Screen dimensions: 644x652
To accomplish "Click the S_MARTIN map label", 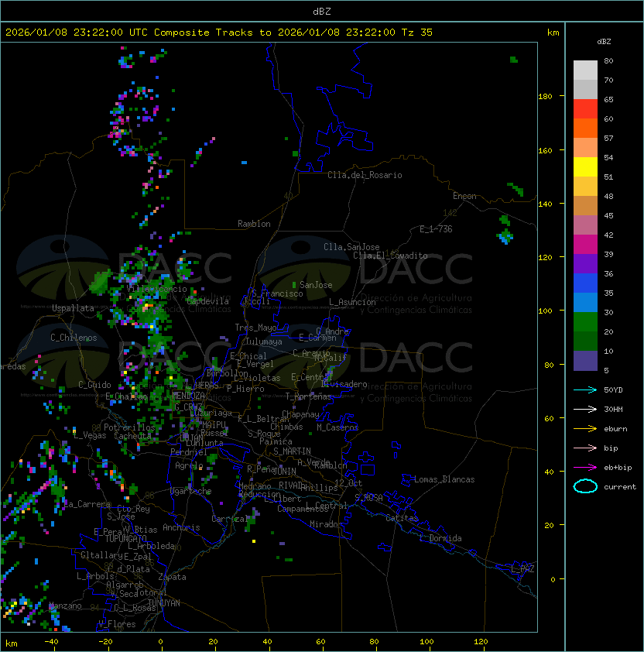I will 292,451.
